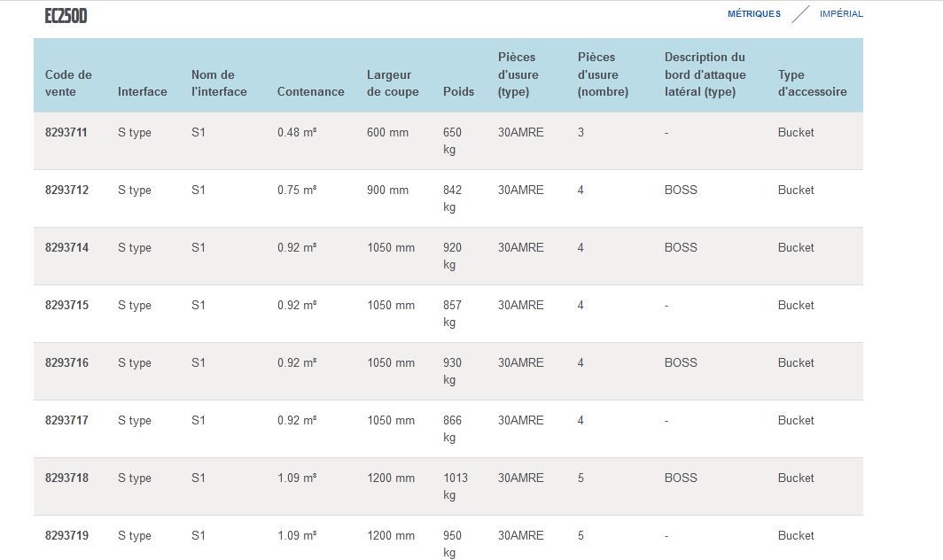Click the 0.75 m³ capacity cell

click(297, 191)
